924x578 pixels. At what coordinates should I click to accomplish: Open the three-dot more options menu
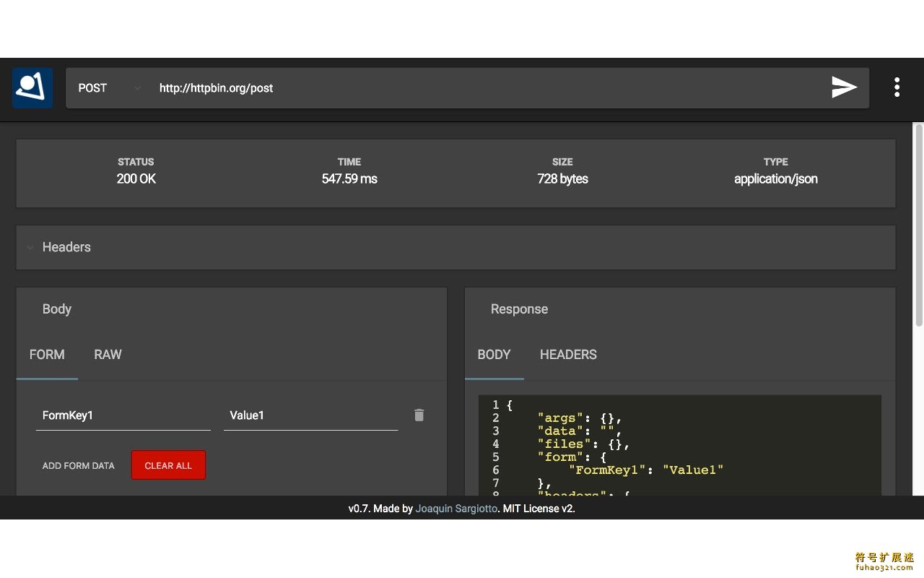[897, 87]
